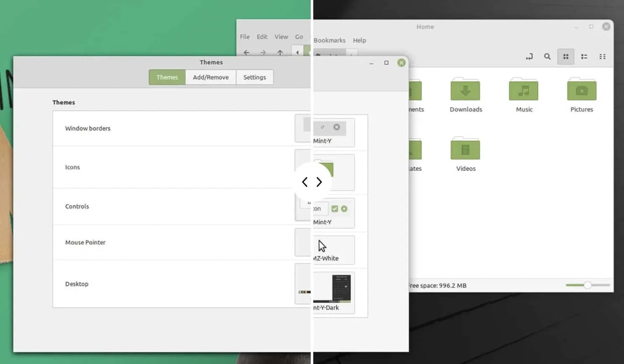Open the Downloads folder in Home window
624x364 pixels.
pos(465,95)
